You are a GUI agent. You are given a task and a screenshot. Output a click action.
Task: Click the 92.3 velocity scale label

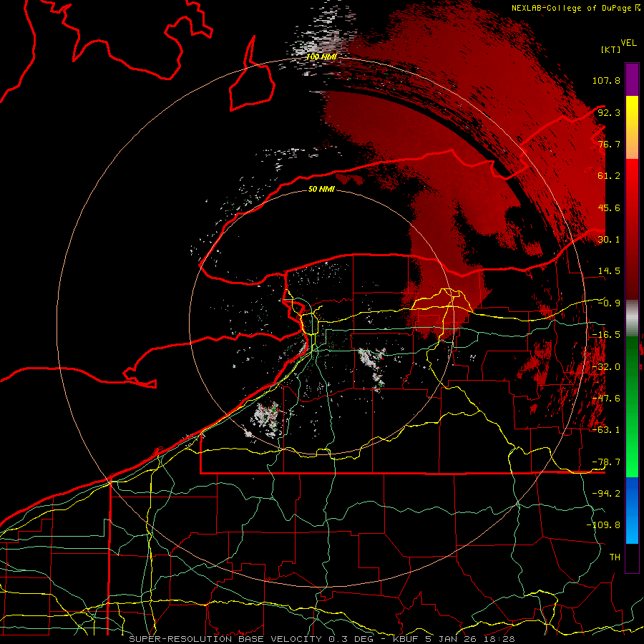coord(609,112)
